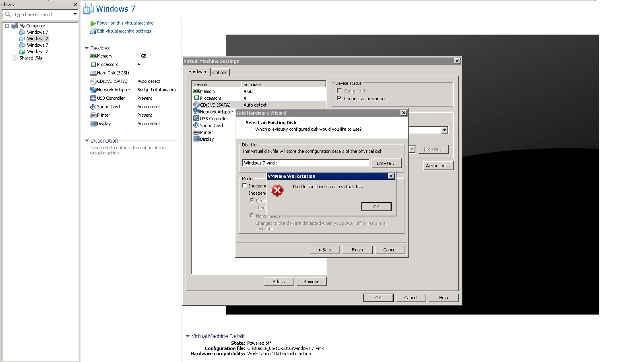Collapse the Devices section
Viewport: 644px width, 362px height.
tap(87, 48)
